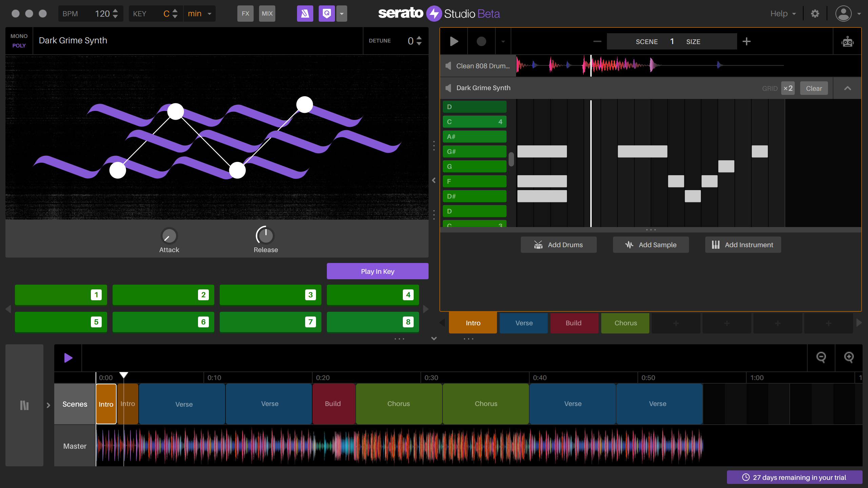Click the robot assistant icon near Scene controls
The height and width of the screenshot is (488, 868).
pos(847,41)
